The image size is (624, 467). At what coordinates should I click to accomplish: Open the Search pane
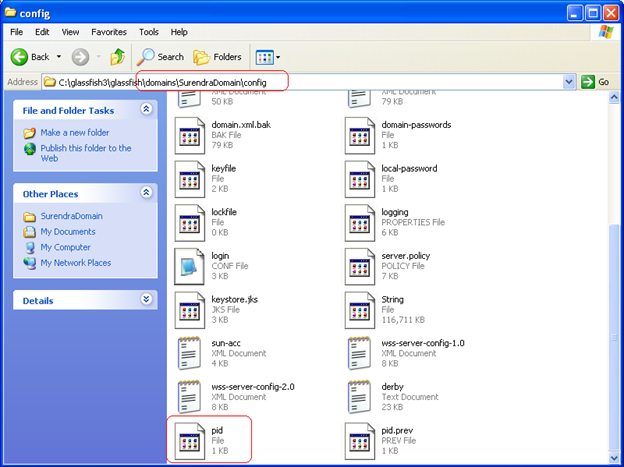(160, 57)
